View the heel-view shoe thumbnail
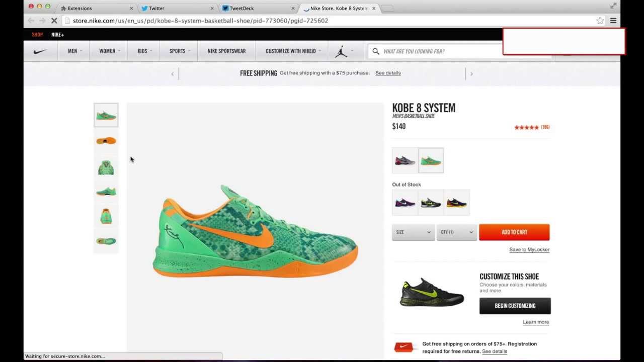This screenshot has height=362, width=644. (x=106, y=216)
